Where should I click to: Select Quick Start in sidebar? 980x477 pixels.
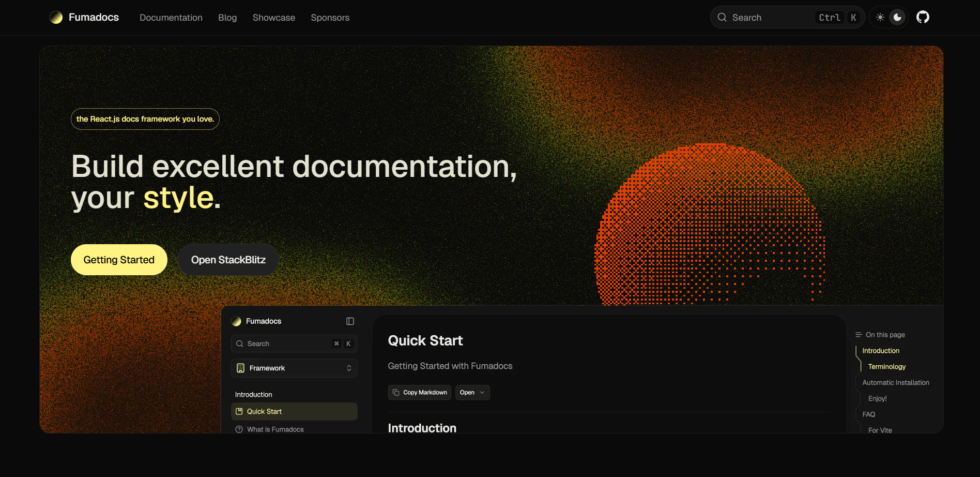coord(294,411)
